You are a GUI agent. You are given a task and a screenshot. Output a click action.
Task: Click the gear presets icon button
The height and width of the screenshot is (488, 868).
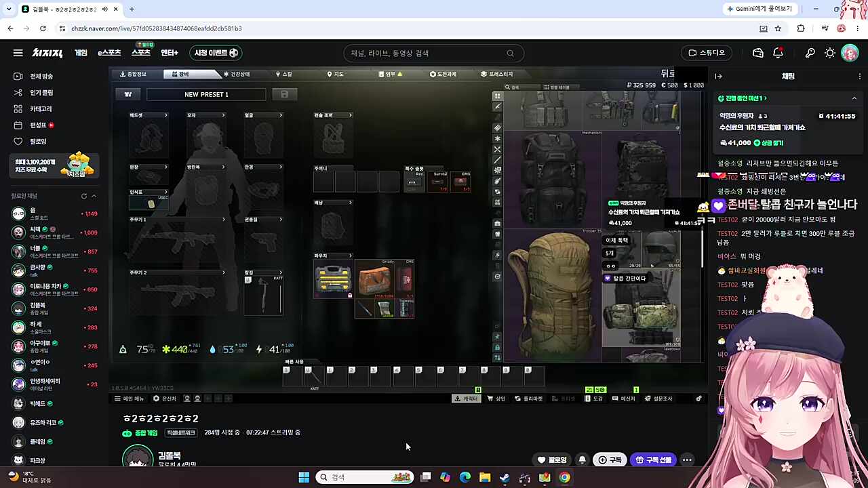127,94
